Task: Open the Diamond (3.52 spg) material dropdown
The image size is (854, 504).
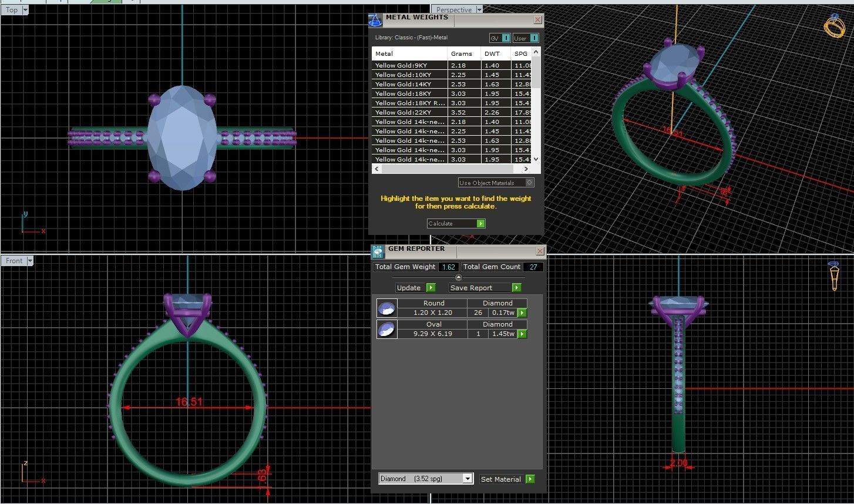Action: click(x=468, y=479)
